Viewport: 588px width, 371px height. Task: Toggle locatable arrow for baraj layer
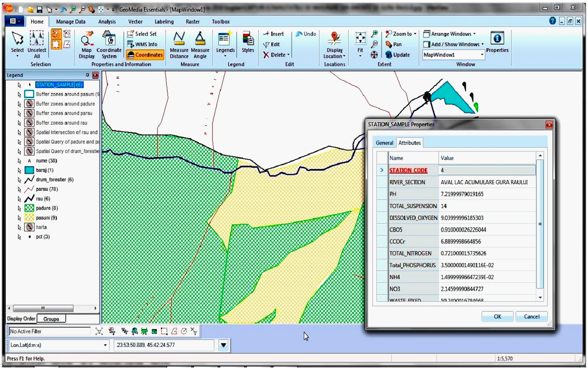click(19, 170)
